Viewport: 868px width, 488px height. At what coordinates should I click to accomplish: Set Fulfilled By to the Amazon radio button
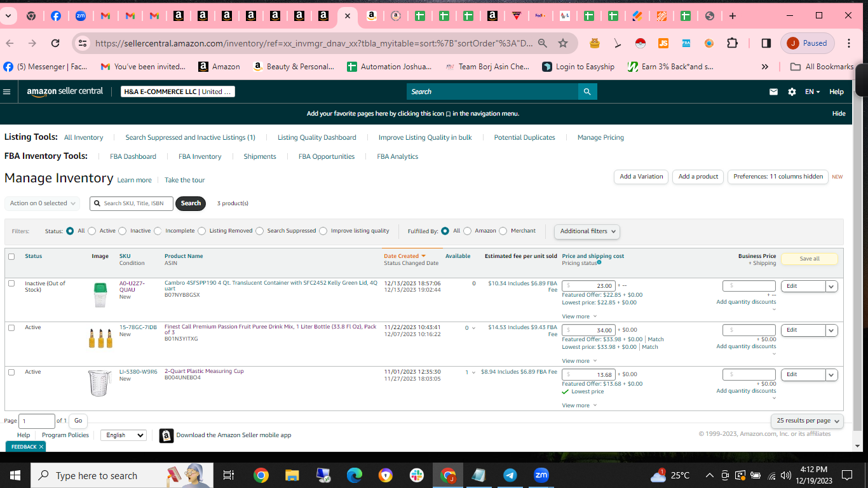click(468, 231)
